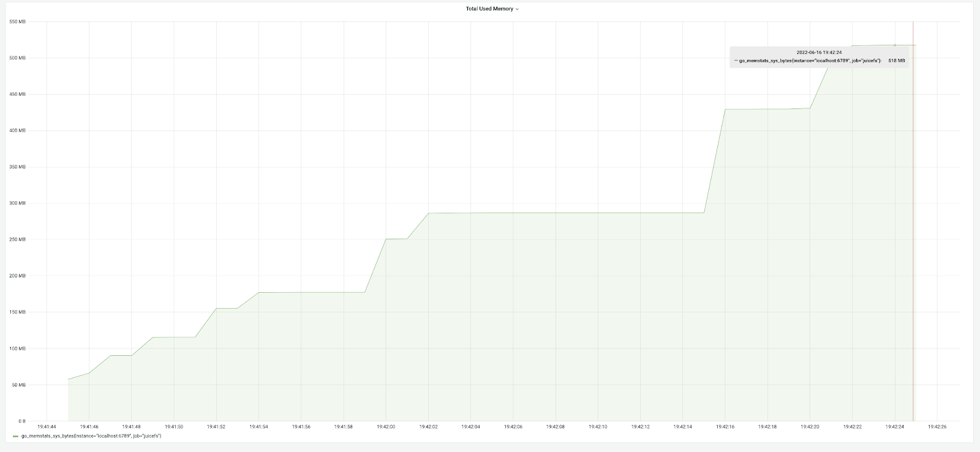Click the 19:42:00 time axis label
The width and height of the screenshot is (980, 452).
point(386,427)
